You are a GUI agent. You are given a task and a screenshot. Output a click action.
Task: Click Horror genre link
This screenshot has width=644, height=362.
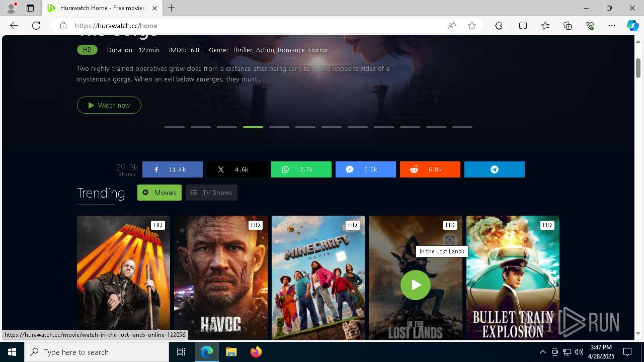click(x=318, y=50)
